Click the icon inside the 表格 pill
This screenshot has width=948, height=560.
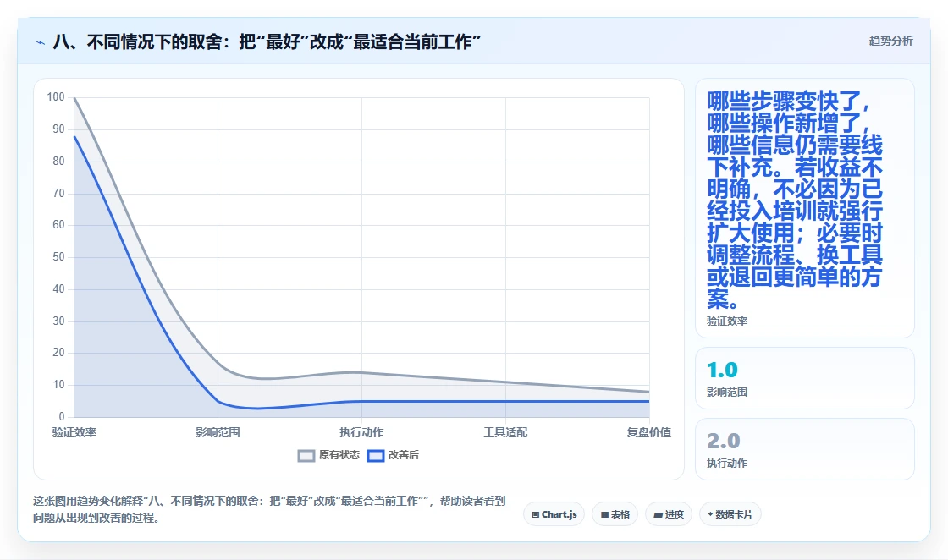[x=604, y=514]
